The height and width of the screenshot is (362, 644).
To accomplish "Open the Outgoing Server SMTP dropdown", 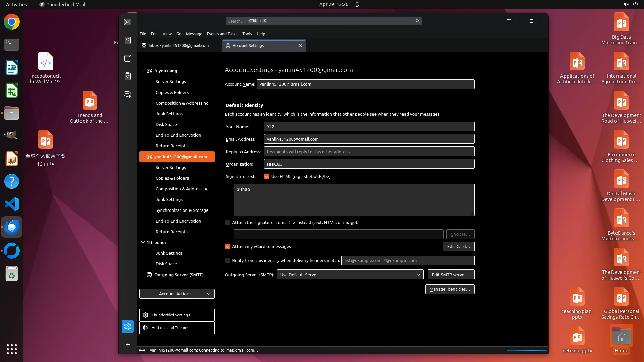I will click(350, 275).
